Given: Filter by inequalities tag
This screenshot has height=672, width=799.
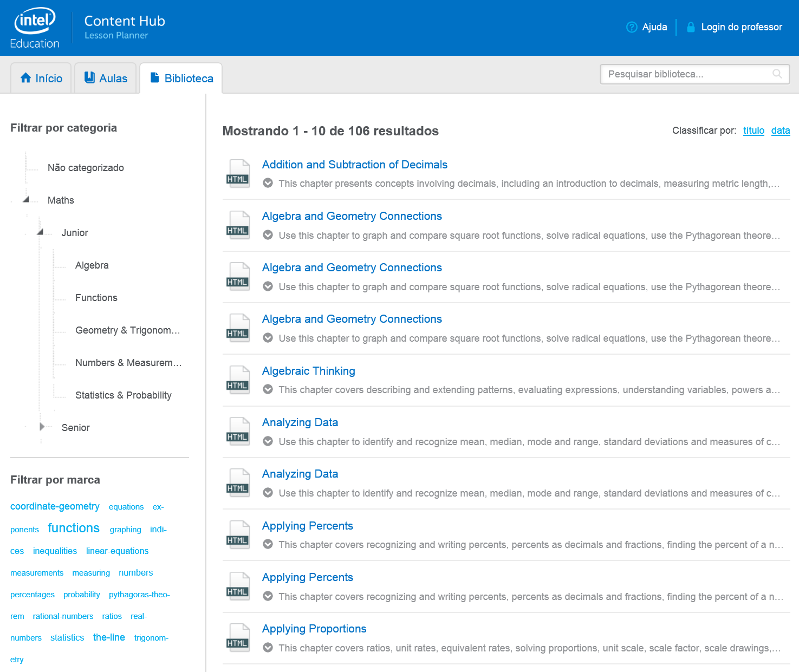Looking at the screenshot, I should click(x=55, y=551).
